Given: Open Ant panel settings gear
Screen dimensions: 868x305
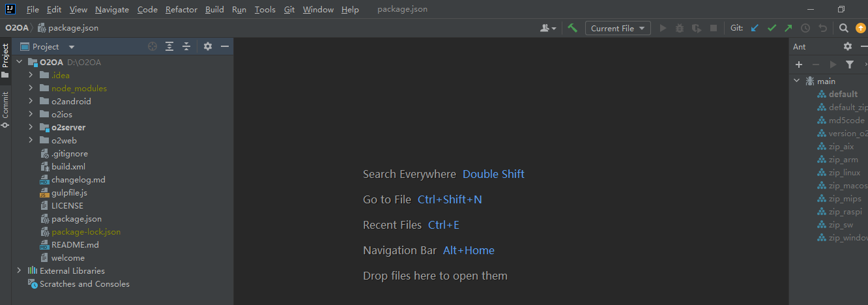Looking at the screenshot, I should 847,46.
